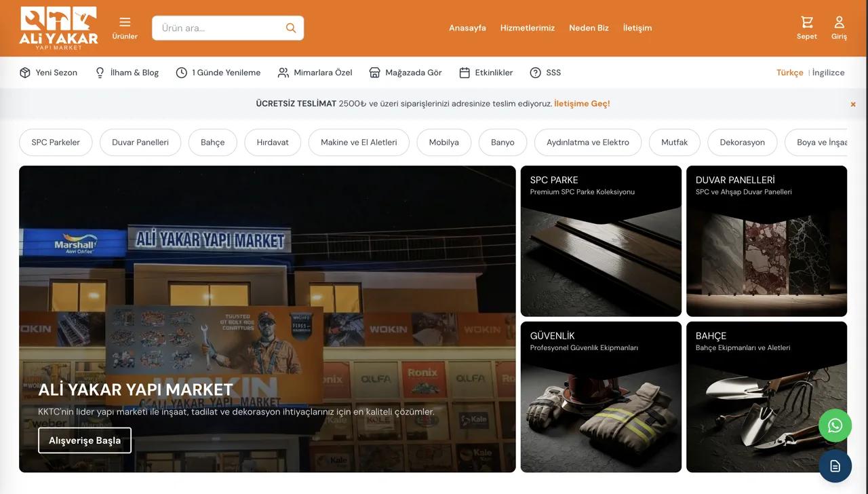Open the Sepet shopping cart

pyautogui.click(x=807, y=28)
